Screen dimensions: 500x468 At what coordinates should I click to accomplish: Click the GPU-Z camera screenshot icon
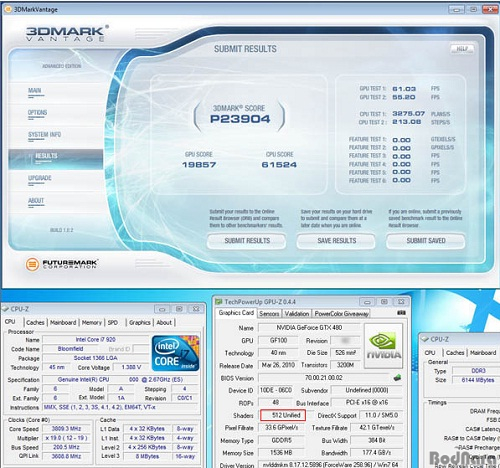(401, 313)
